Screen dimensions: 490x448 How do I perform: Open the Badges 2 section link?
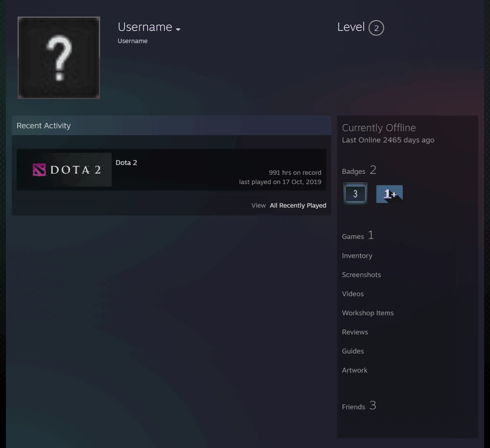tap(359, 170)
